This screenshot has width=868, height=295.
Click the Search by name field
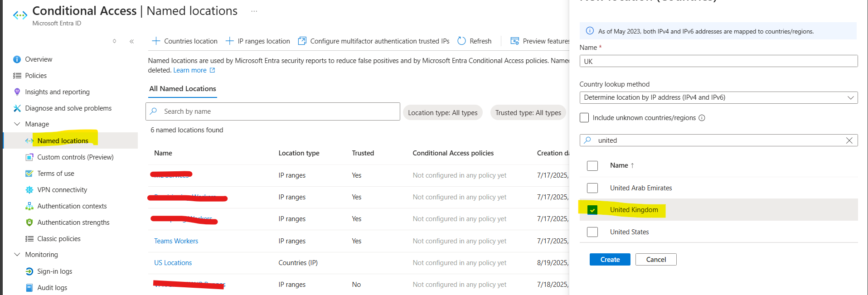pyautogui.click(x=273, y=111)
